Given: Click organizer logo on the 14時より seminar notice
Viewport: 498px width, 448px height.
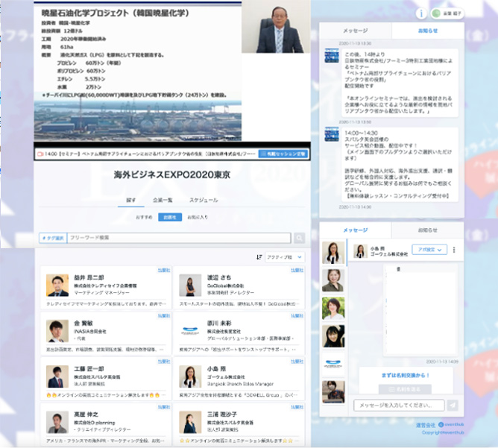Looking at the screenshot, I should 332,56.
